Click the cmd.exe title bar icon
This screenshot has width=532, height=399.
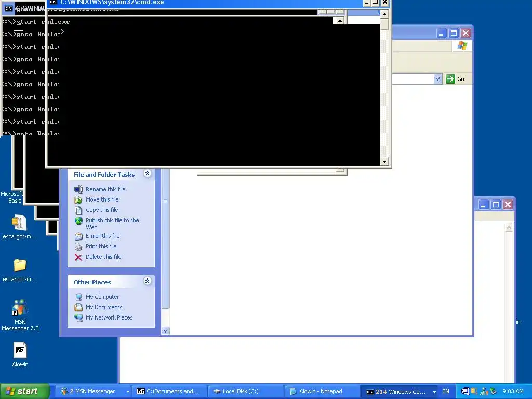click(53, 2)
